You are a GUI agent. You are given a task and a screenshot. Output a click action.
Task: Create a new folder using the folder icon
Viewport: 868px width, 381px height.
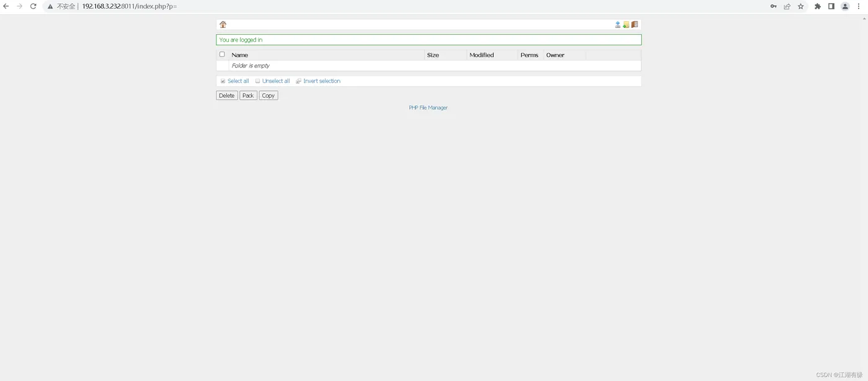click(626, 25)
